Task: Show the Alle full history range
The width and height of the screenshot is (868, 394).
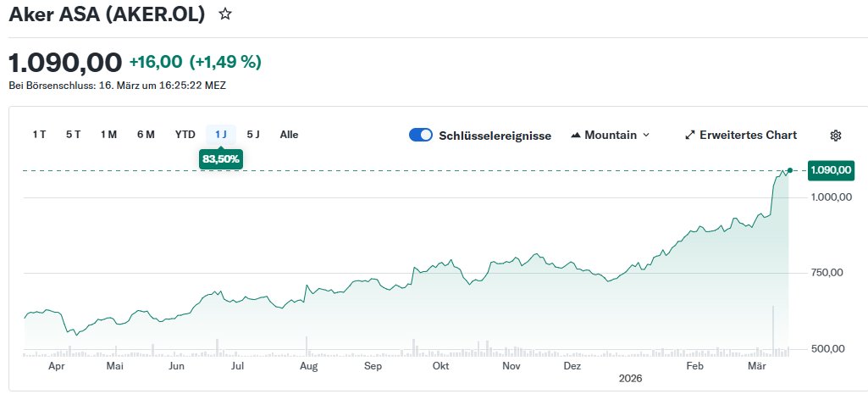Action: (x=289, y=135)
